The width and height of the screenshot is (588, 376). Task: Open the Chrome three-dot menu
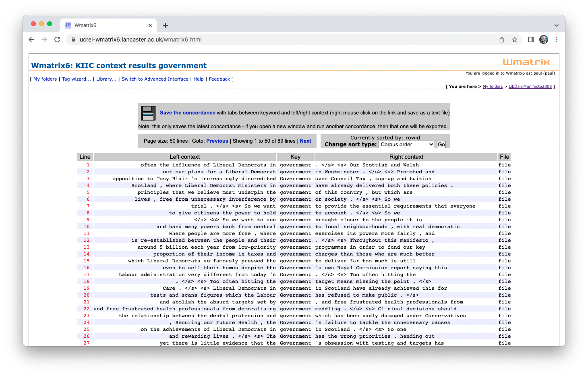tap(557, 39)
